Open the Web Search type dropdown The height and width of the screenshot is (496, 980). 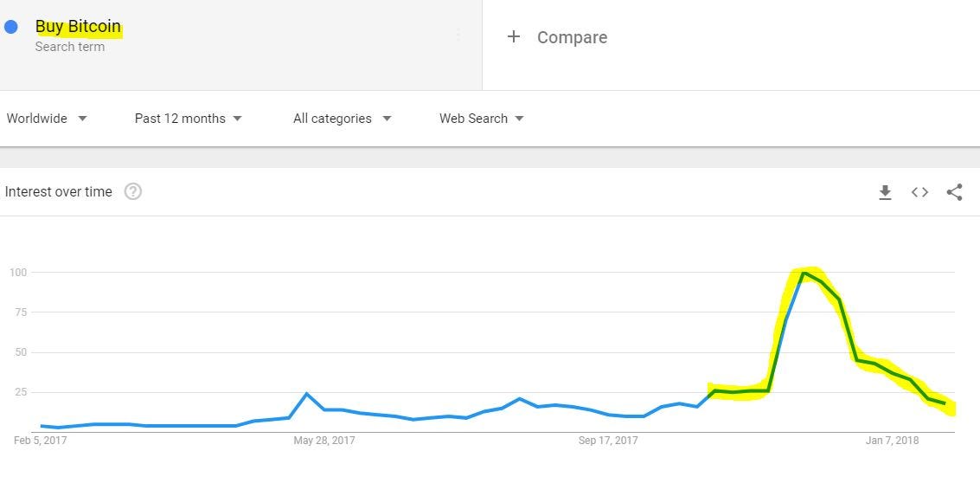[481, 119]
